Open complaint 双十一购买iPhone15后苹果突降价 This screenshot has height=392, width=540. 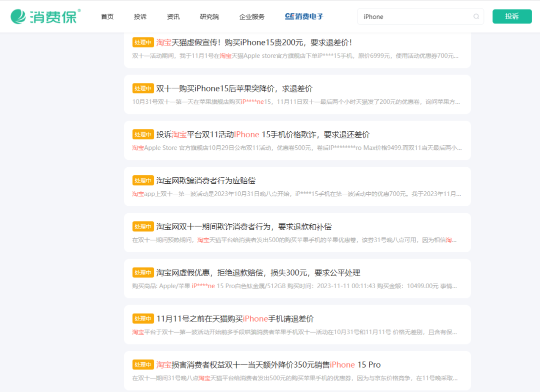[234, 89]
